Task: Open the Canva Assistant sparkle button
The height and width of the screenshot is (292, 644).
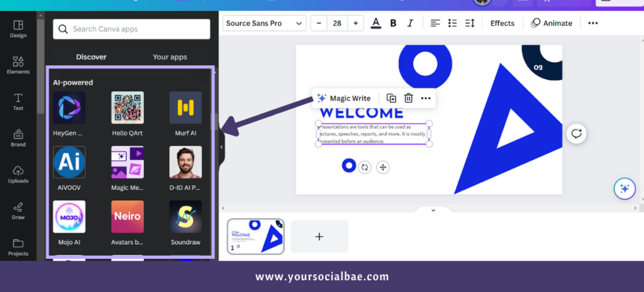Action: pos(625,188)
